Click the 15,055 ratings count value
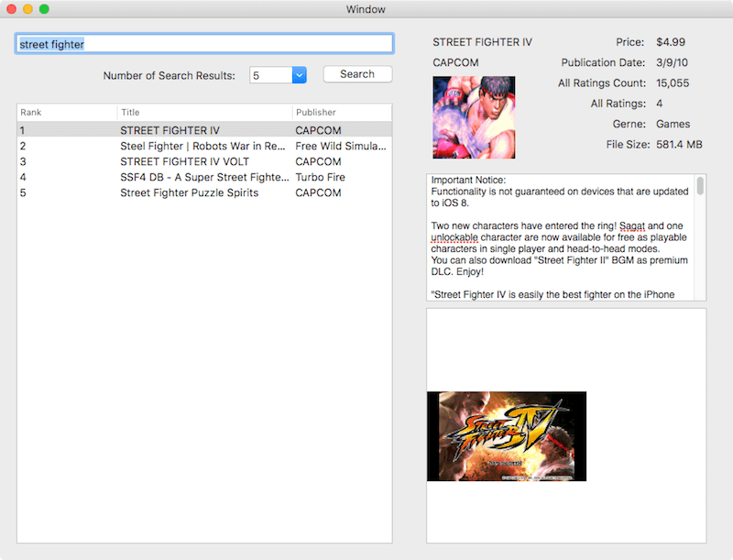The width and height of the screenshot is (733, 560). point(673,83)
